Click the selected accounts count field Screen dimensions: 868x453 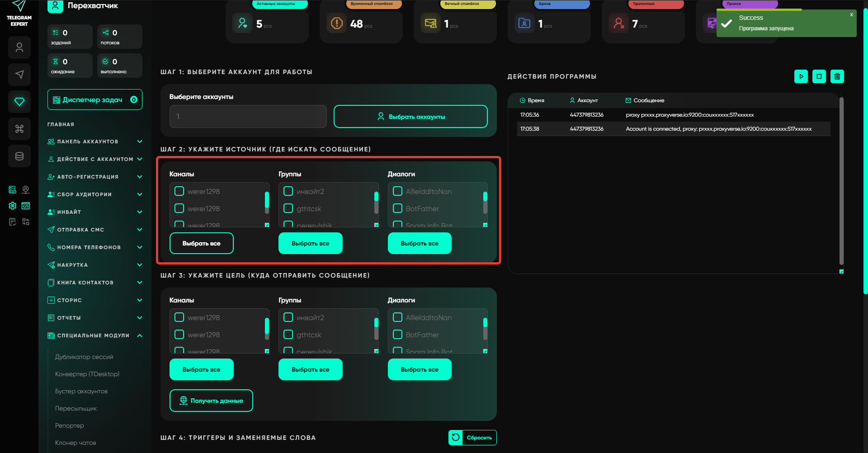(x=248, y=117)
